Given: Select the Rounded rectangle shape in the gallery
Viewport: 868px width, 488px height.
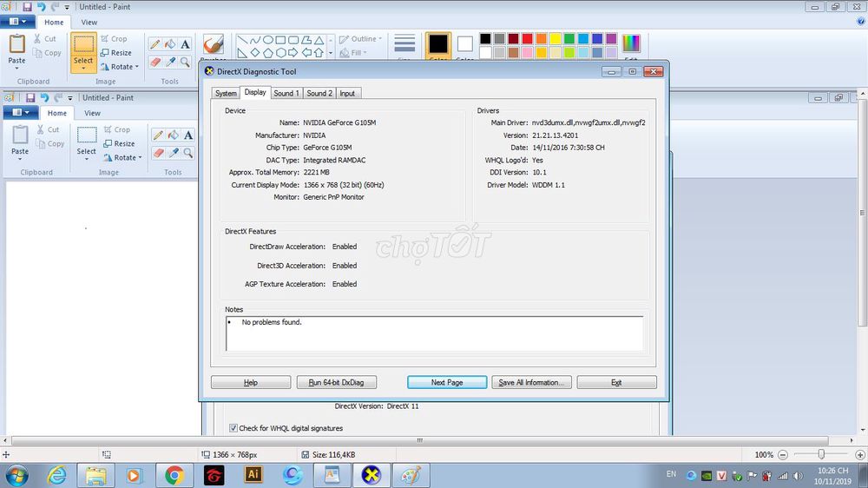Looking at the screenshot, I should pyautogui.click(x=293, y=40).
